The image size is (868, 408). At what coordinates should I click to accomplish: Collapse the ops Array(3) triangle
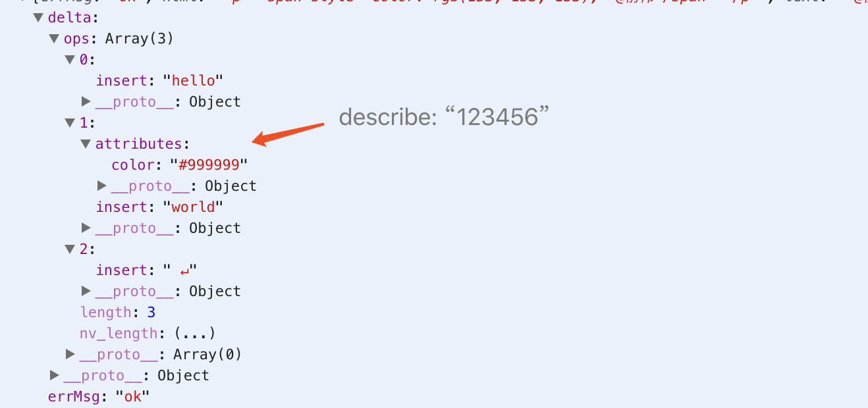[54, 39]
